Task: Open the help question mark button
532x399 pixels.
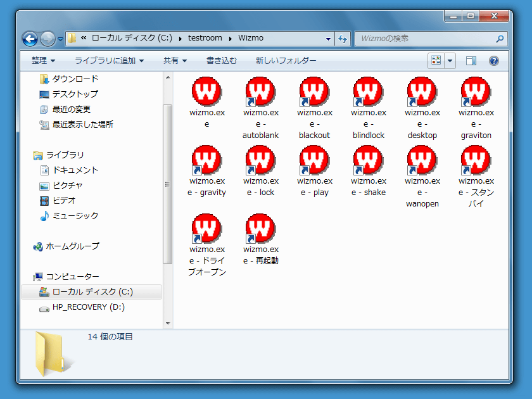Action: pos(493,61)
